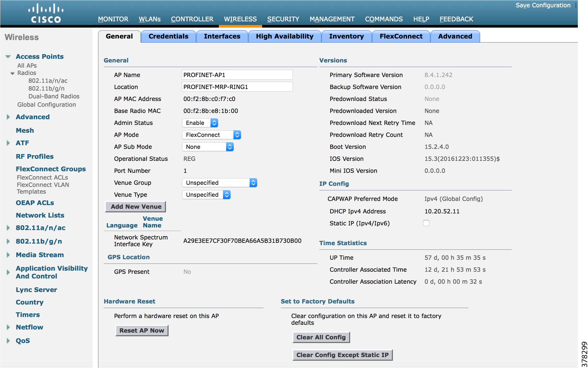Expand the ATF sidebar section arrow

(x=8, y=143)
